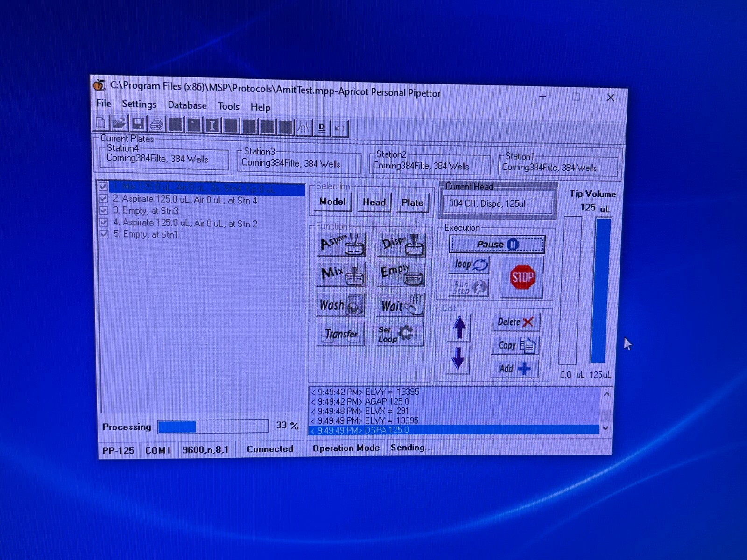Add a Wash function step
This screenshot has width=747, height=560.
(341, 305)
